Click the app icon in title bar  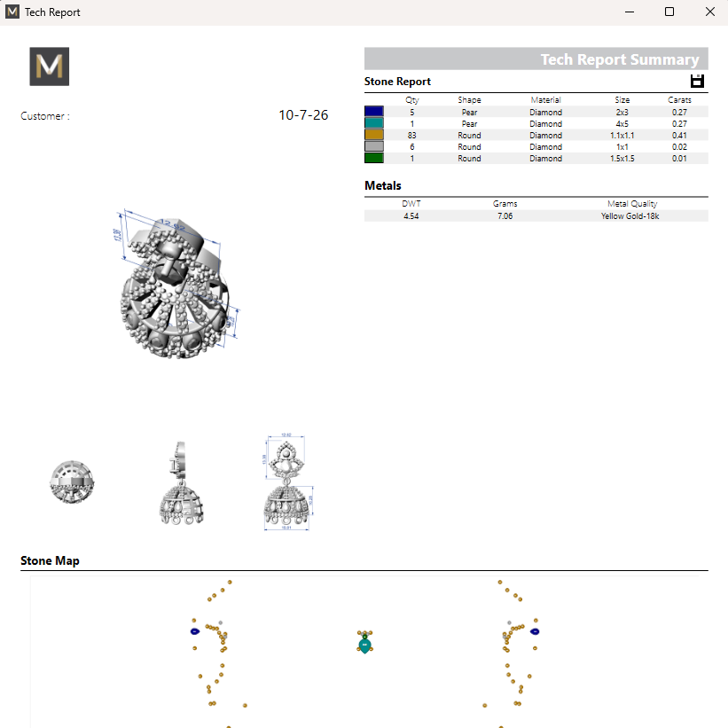click(x=12, y=12)
